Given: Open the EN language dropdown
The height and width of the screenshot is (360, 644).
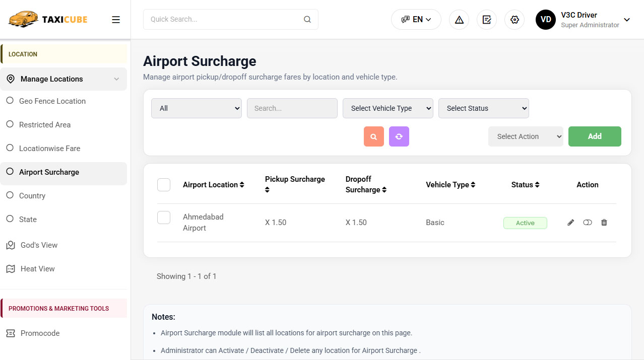Looking at the screenshot, I should tap(416, 20).
